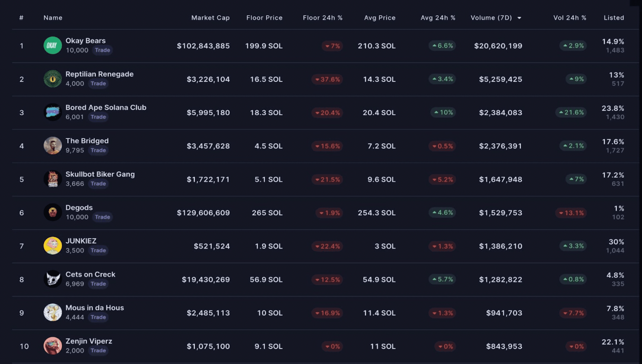Click the 22.4% floor change badge
642x364 pixels.
coord(327,246)
